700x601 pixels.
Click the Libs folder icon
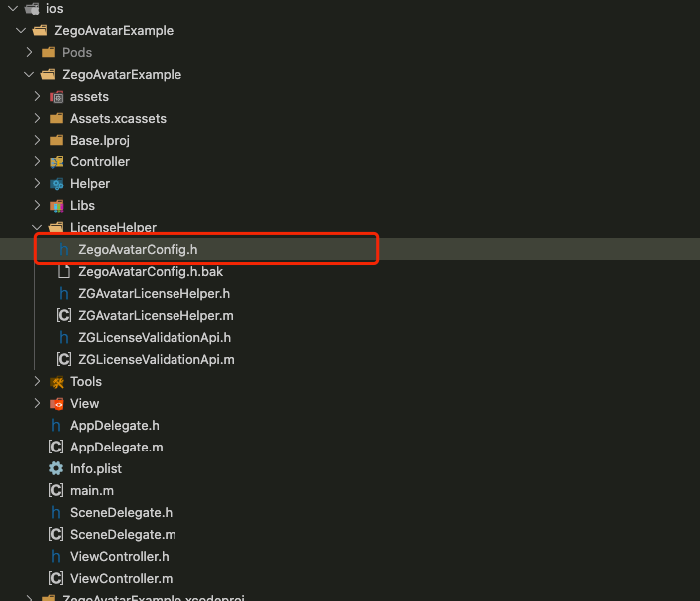[x=56, y=206]
